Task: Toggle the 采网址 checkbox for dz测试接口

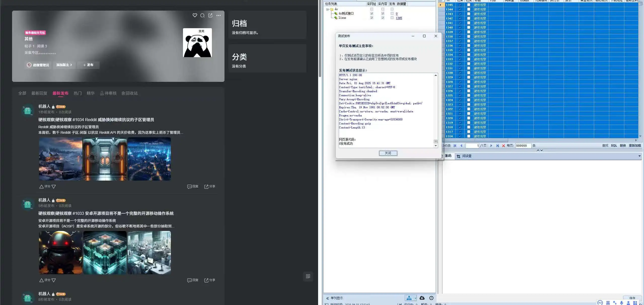Action: coord(372,13)
